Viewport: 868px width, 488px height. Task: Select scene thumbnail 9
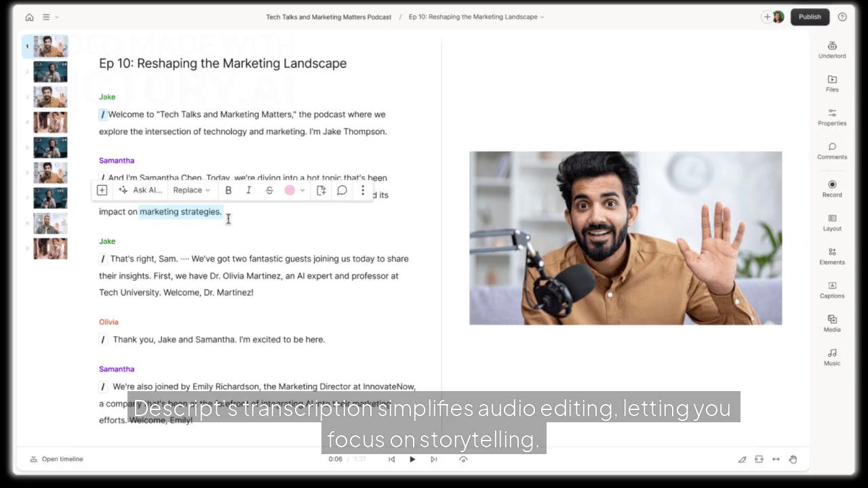50,248
